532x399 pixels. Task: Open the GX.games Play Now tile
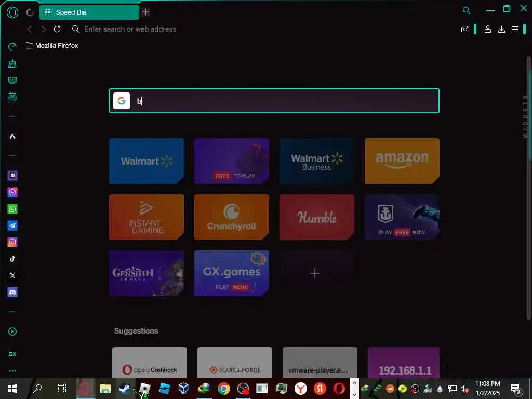(x=232, y=273)
